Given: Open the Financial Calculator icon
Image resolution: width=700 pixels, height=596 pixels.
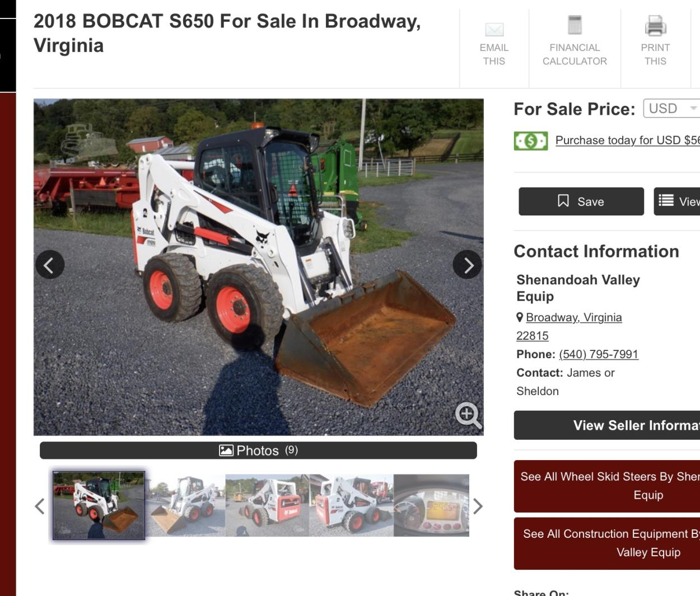Looking at the screenshot, I should coord(575,25).
